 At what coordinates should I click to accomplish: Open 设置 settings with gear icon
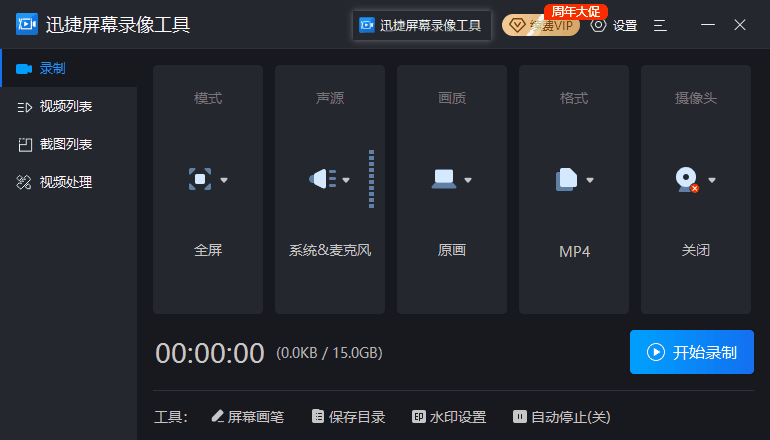click(x=613, y=25)
